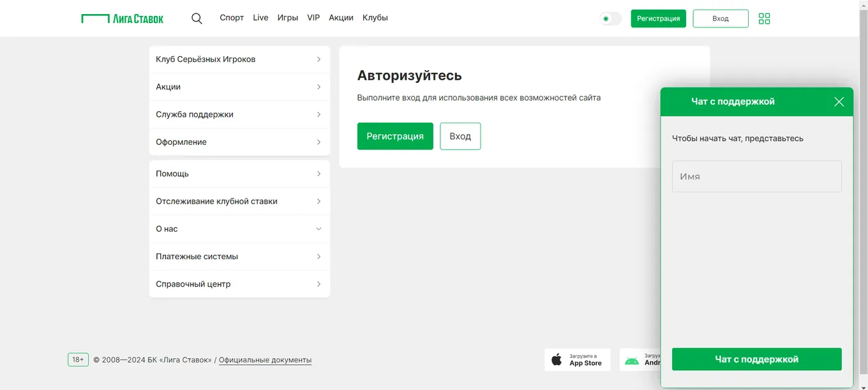This screenshot has width=868, height=390.
Task: Go to the Клубы menu
Action: [375, 18]
